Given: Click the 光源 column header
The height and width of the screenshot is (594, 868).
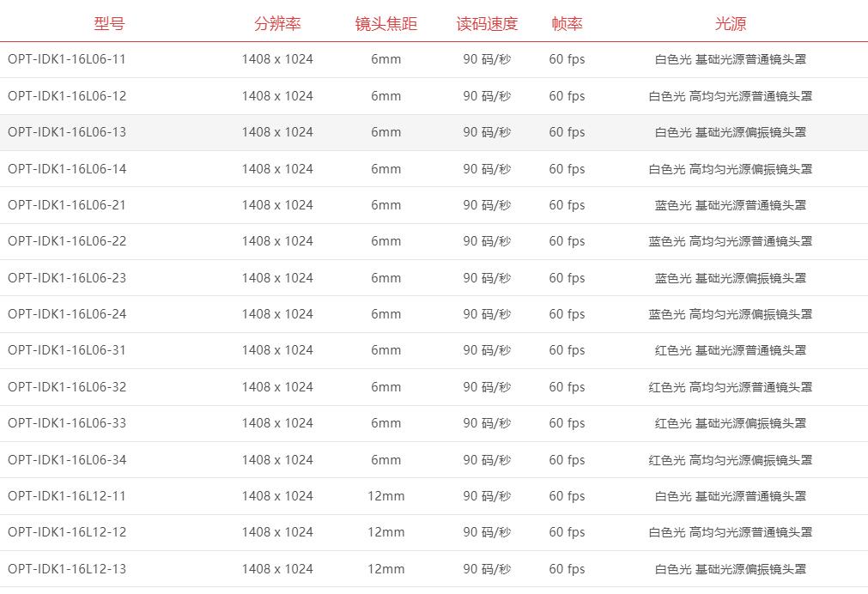Looking at the screenshot, I should (x=731, y=23).
